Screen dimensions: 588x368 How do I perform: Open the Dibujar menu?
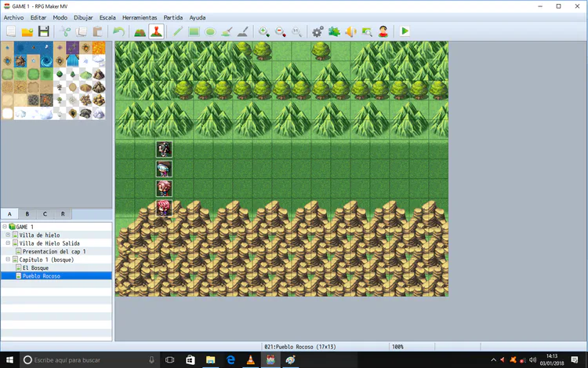(x=83, y=17)
